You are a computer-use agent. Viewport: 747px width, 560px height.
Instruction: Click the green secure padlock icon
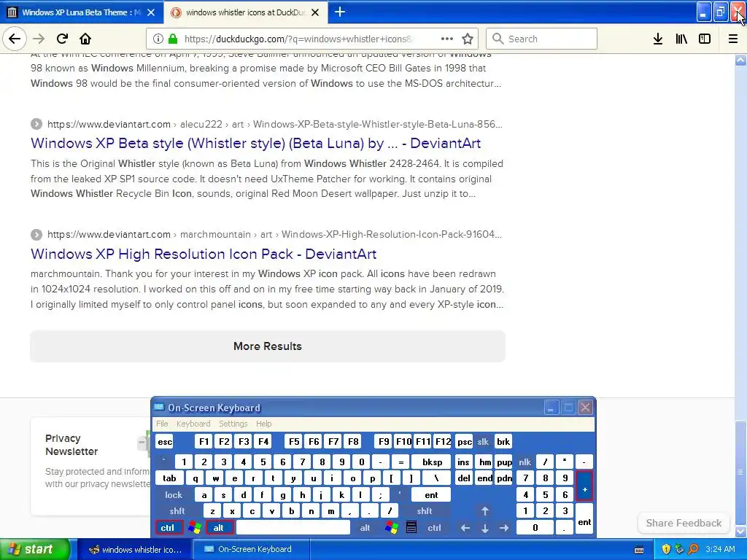click(x=172, y=39)
